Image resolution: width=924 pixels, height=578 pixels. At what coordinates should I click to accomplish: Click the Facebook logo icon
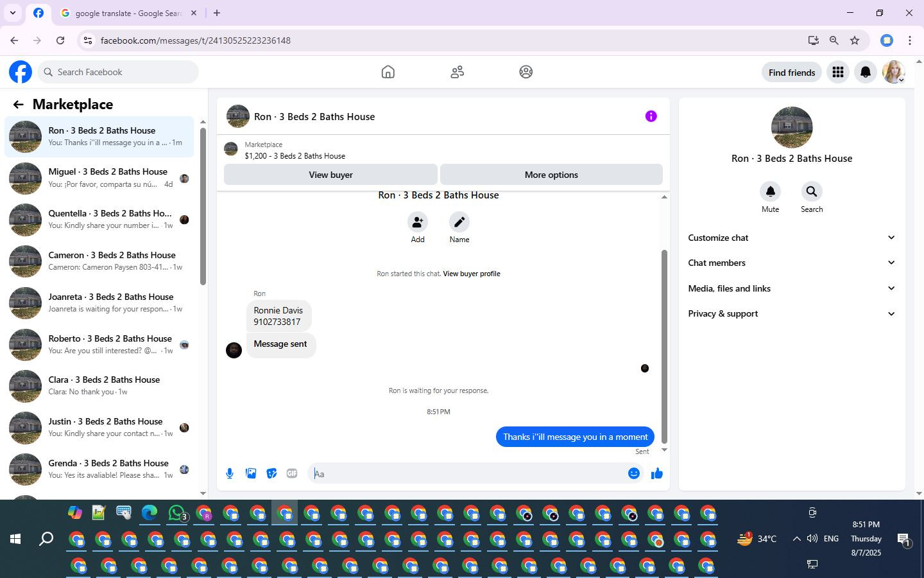coord(21,72)
